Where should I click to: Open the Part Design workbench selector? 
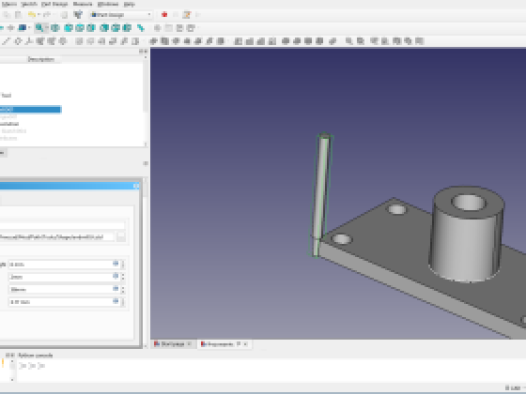click(121, 15)
